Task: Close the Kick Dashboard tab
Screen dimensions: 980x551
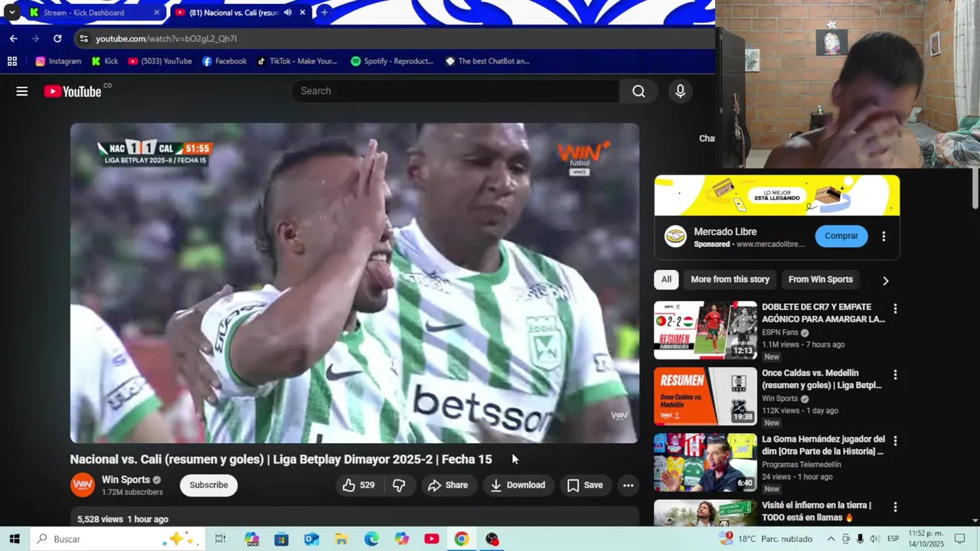Action: (156, 12)
